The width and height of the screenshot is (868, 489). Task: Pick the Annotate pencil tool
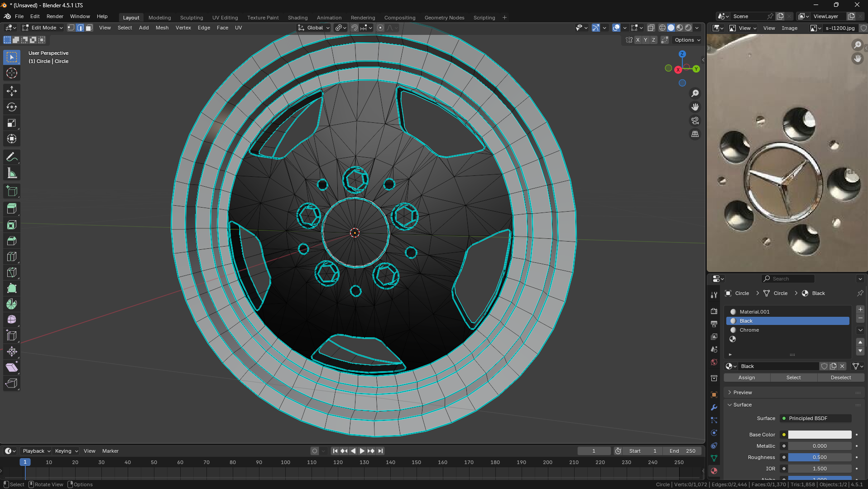12,157
